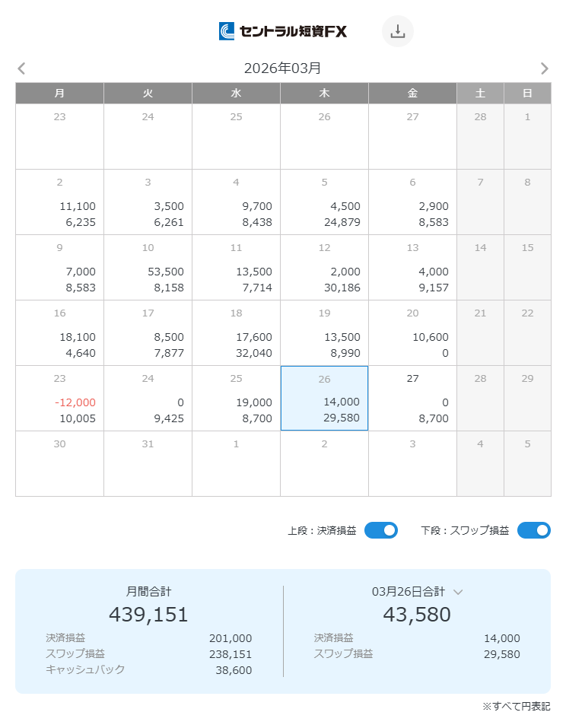This screenshot has width=566, height=728.
Task: Toggle the 下段：スワップ損益 switch
Action: (533, 530)
